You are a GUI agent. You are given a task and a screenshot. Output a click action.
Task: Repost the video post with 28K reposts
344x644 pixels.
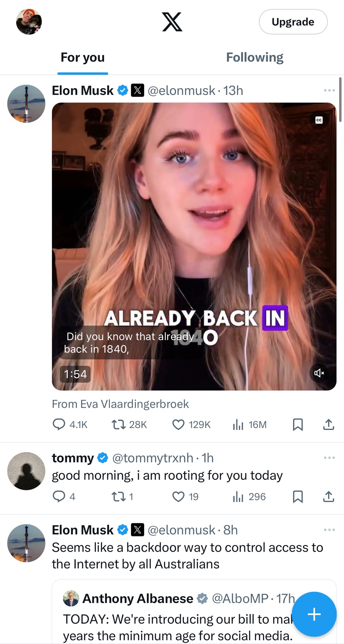tap(119, 424)
